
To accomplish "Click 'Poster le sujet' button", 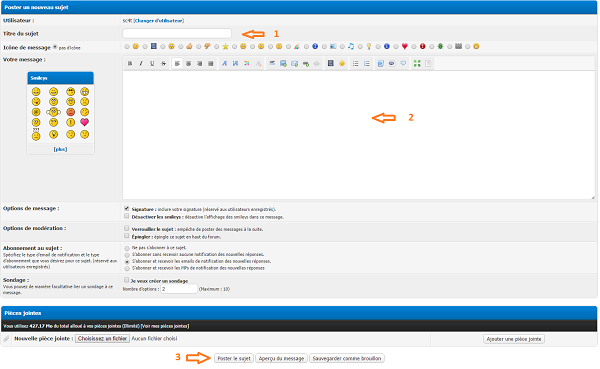I will point(234,358).
